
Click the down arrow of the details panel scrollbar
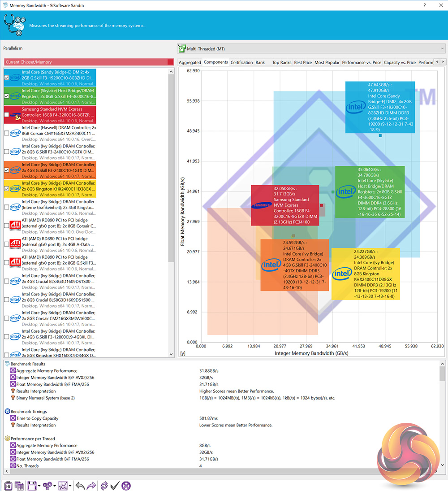442,465
